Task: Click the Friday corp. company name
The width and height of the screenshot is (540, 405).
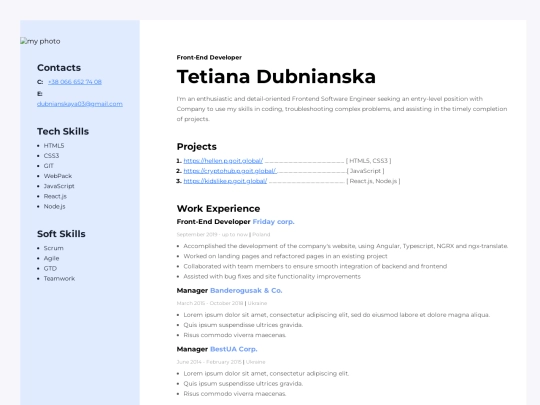Action: 273,221
